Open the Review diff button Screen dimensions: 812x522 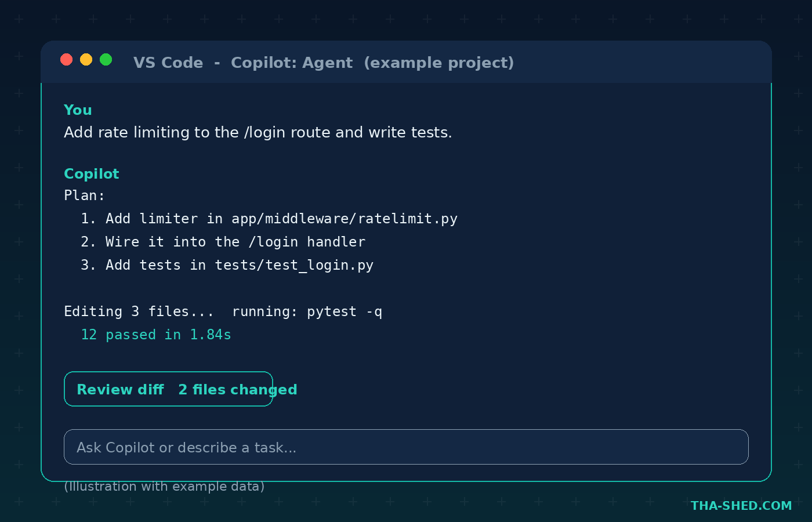tap(168, 389)
